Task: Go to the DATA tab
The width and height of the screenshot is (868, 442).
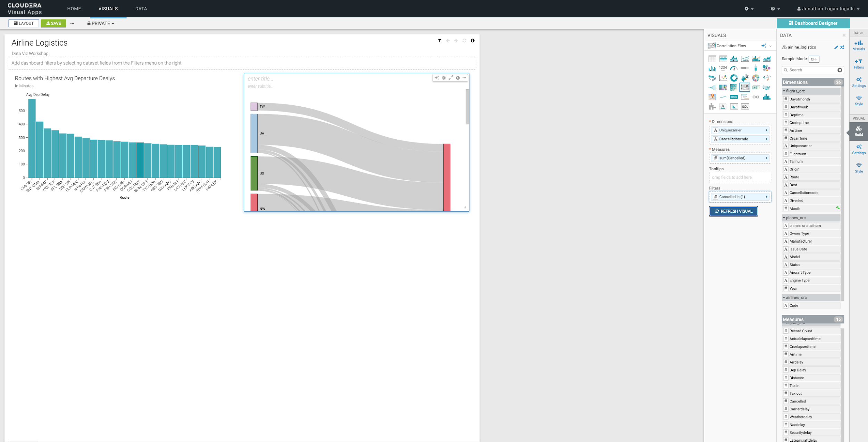Action: [x=141, y=9]
